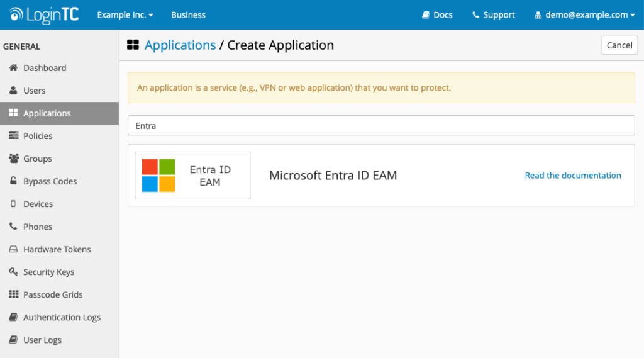Go to Phones in the sidebar

pos(60,227)
